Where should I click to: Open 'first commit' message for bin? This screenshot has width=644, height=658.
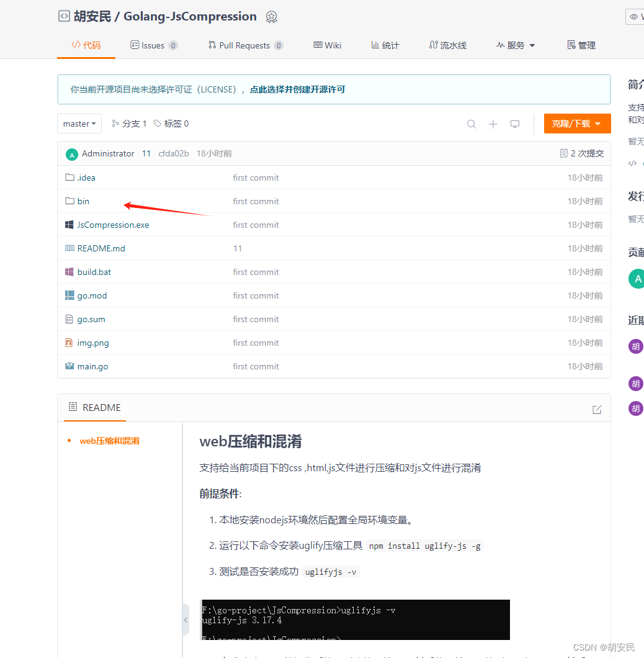click(256, 201)
